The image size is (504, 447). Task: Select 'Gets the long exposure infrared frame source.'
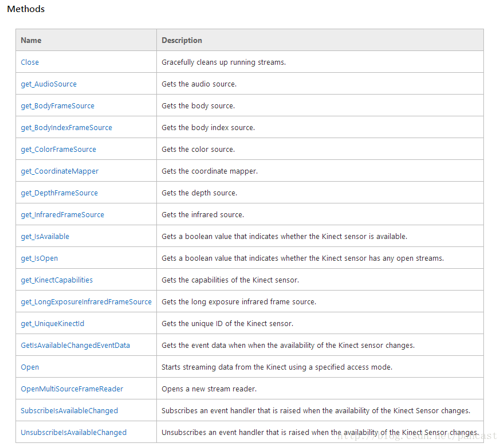click(x=239, y=302)
